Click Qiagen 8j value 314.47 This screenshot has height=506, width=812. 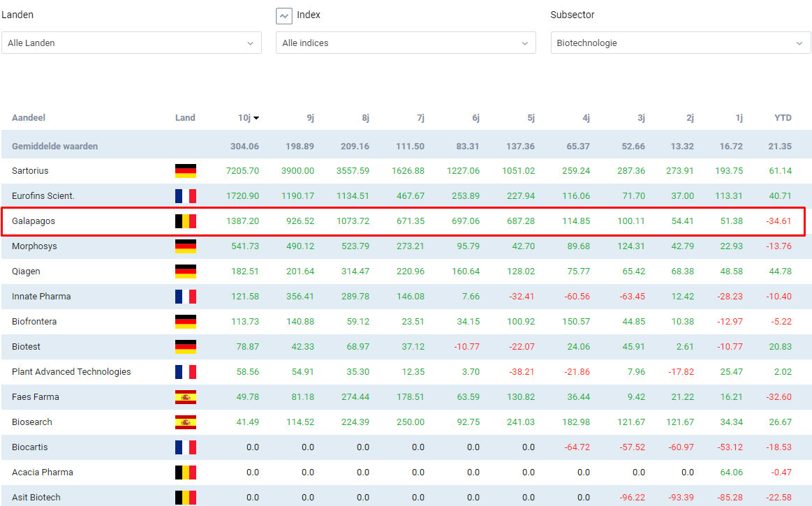click(355, 271)
